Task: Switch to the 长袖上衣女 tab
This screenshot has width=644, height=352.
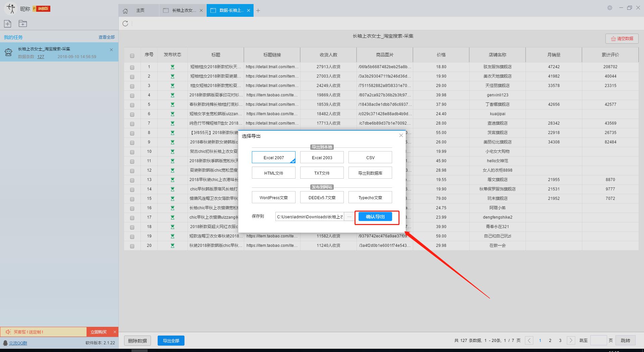Action: click(x=183, y=10)
